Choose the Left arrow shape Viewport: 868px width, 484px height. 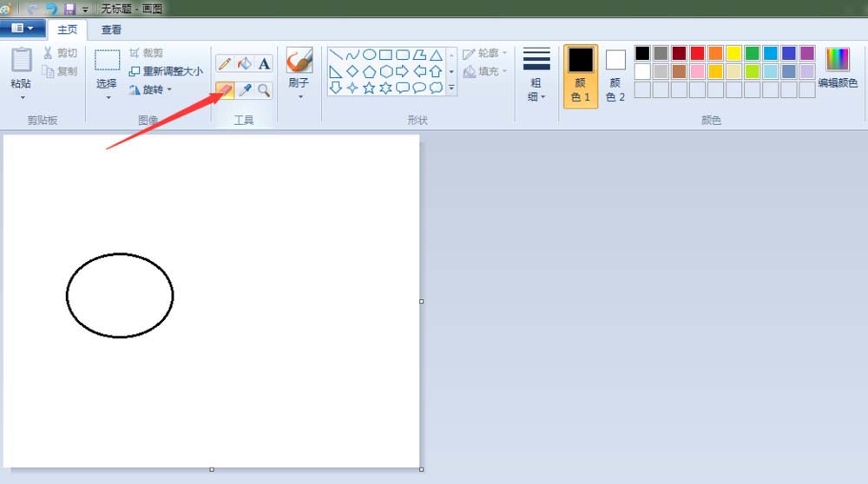click(x=419, y=71)
